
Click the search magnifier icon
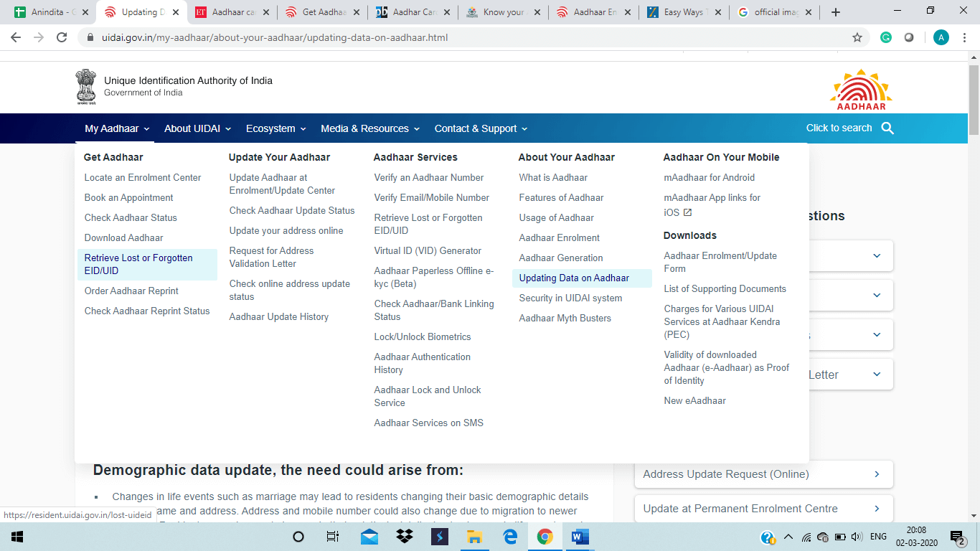pyautogui.click(x=887, y=128)
